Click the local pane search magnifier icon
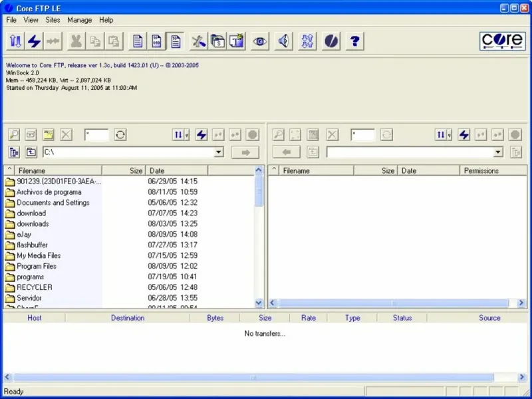Viewport: 532px width, 399px height. click(14, 135)
